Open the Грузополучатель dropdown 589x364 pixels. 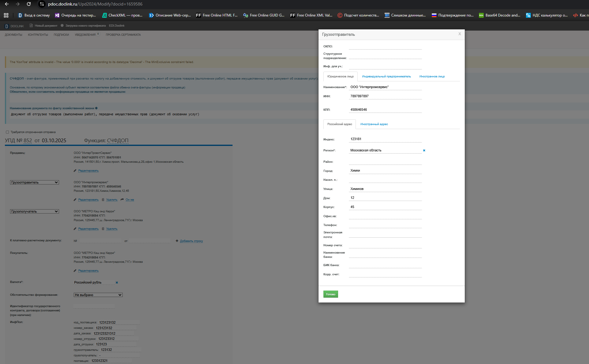click(34, 211)
